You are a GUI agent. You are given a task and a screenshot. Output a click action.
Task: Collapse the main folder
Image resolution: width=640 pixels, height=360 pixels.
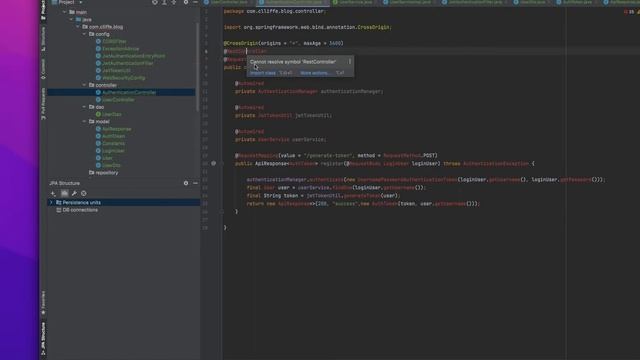coord(64,12)
